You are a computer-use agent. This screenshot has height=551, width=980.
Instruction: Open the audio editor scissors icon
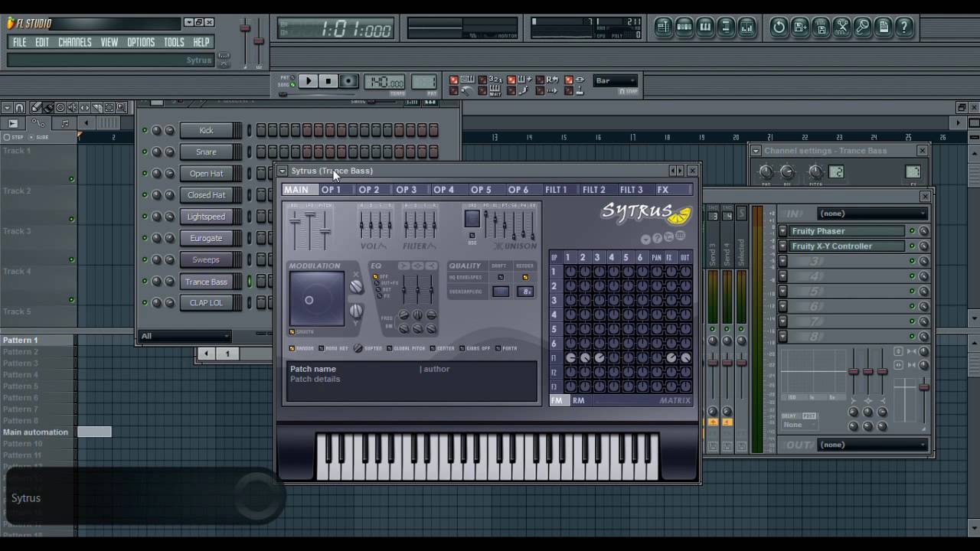coord(842,28)
